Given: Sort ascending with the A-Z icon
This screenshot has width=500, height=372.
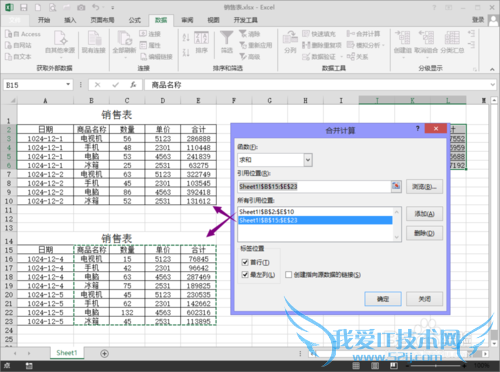Looking at the screenshot, I should [x=186, y=37].
